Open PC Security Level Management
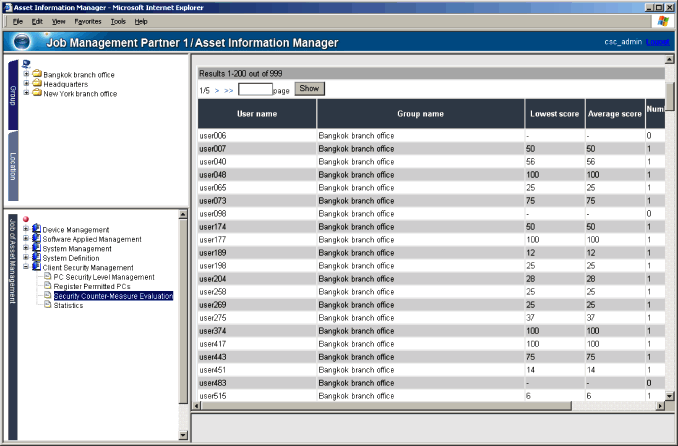678x446 pixels. point(104,277)
